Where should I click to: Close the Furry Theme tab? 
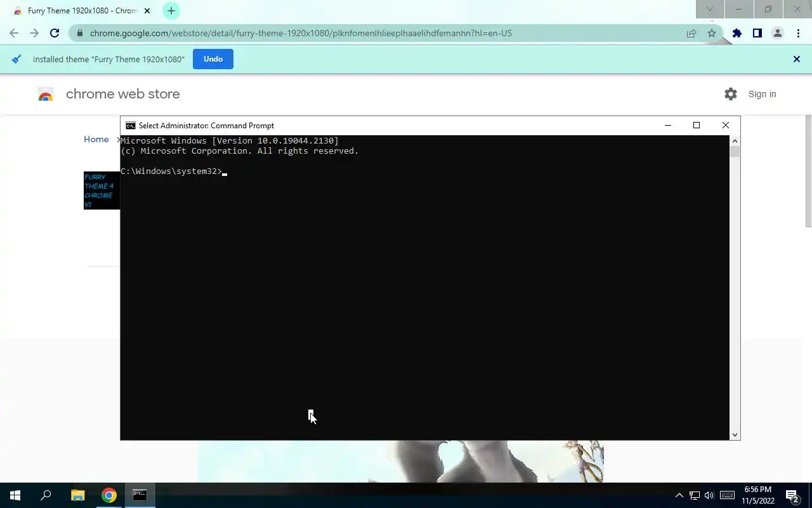(147, 11)
